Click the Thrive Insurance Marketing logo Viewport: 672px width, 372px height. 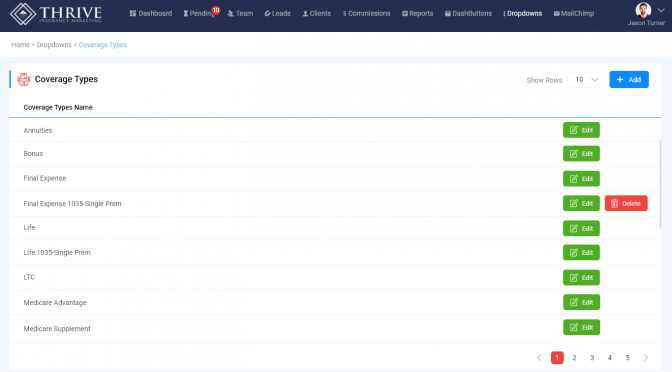click(56, 14)
